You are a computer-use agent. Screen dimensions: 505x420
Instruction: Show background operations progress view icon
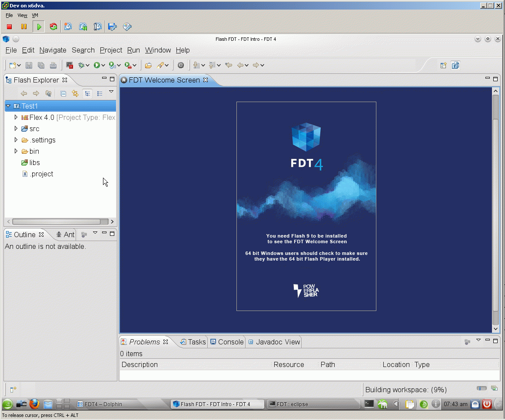point(495,388)
